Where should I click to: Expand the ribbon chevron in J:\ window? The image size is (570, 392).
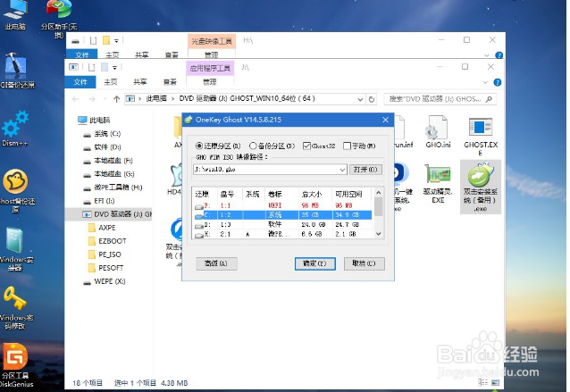click(485, 82)
